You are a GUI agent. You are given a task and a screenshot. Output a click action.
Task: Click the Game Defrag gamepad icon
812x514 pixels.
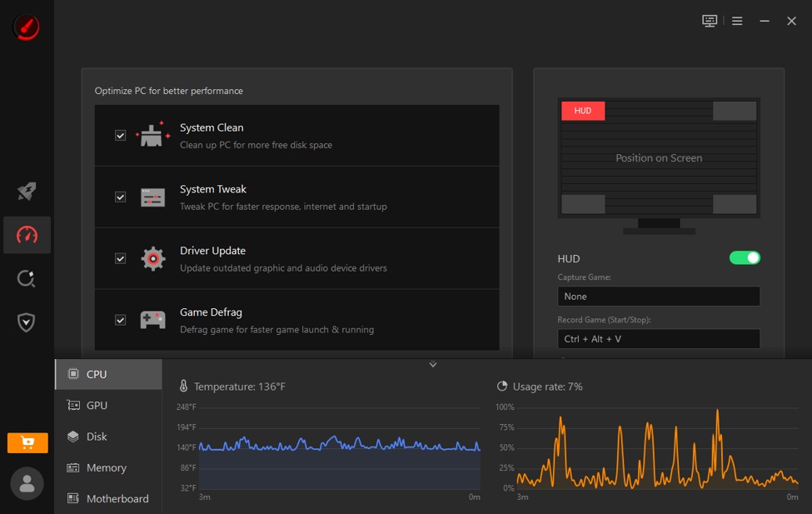click(152, 320)
